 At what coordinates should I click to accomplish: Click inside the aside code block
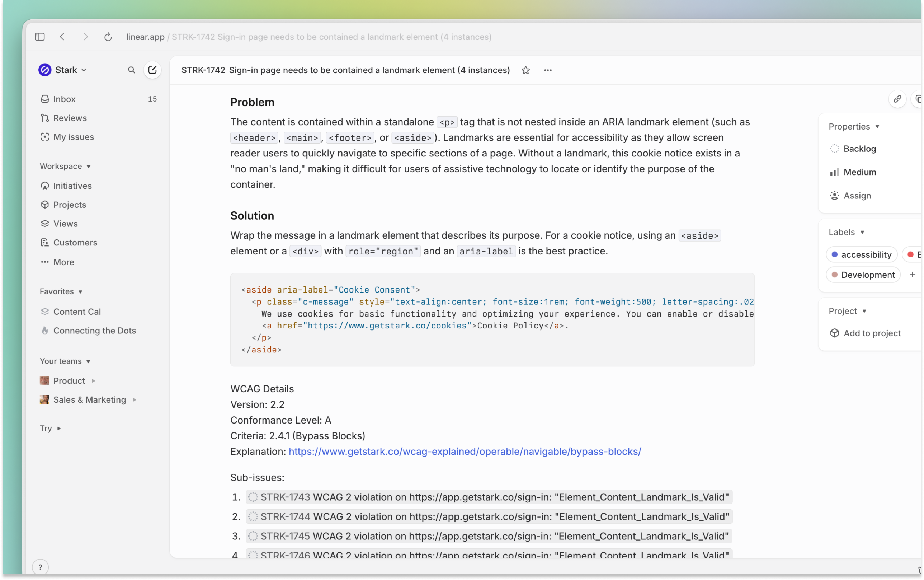[492, 320]
